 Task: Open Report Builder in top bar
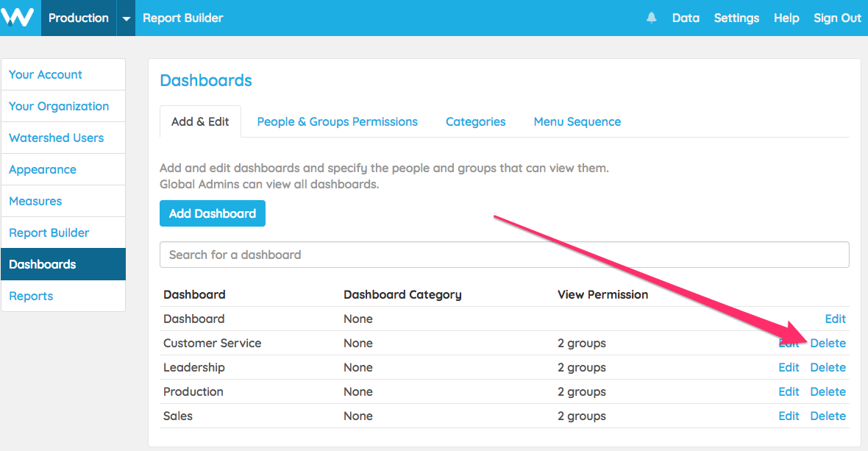[182, 18]
